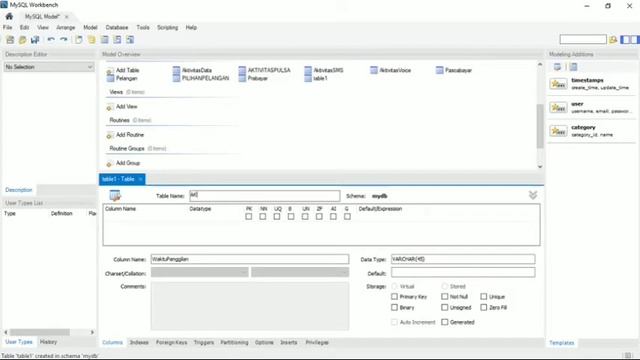640x360 pixels.
Task: Click the Redo arrow icon
Action: tap(64, 40)
